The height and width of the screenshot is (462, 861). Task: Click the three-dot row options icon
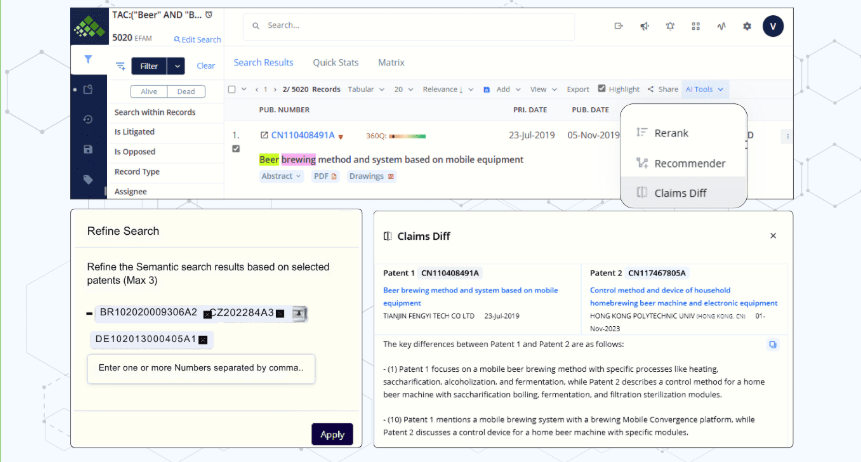(787, 136)
